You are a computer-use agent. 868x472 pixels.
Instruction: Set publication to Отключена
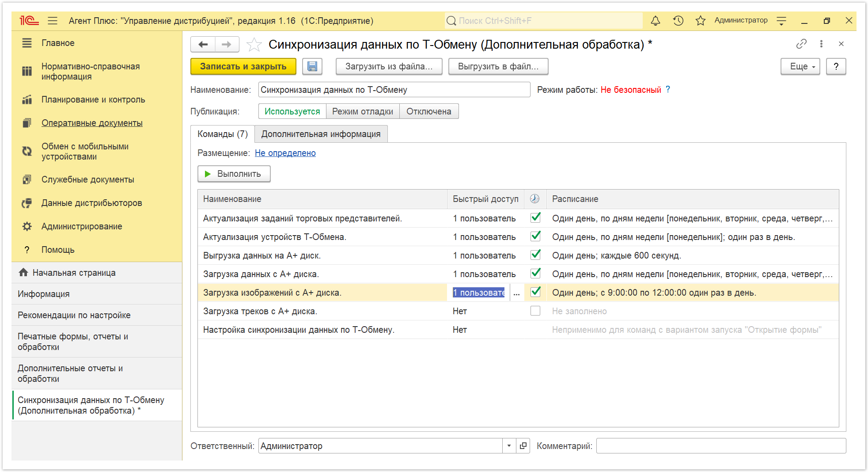point(429,111)
